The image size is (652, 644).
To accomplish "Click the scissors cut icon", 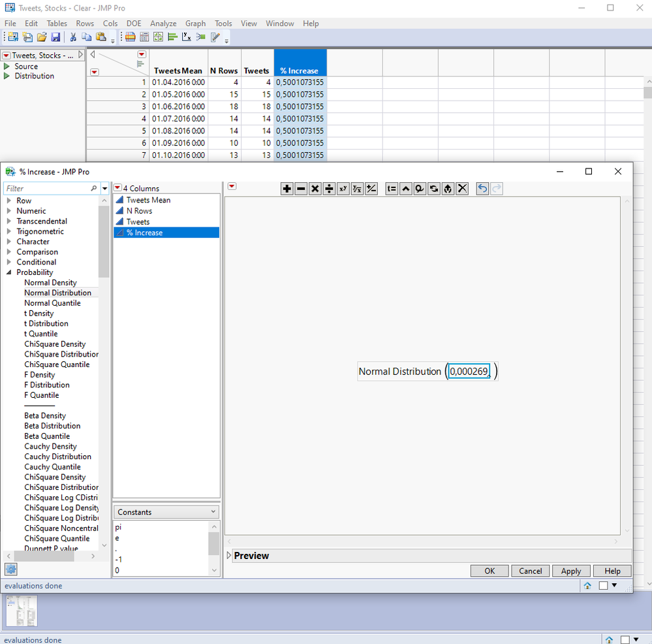I will (x=73, y=37).
